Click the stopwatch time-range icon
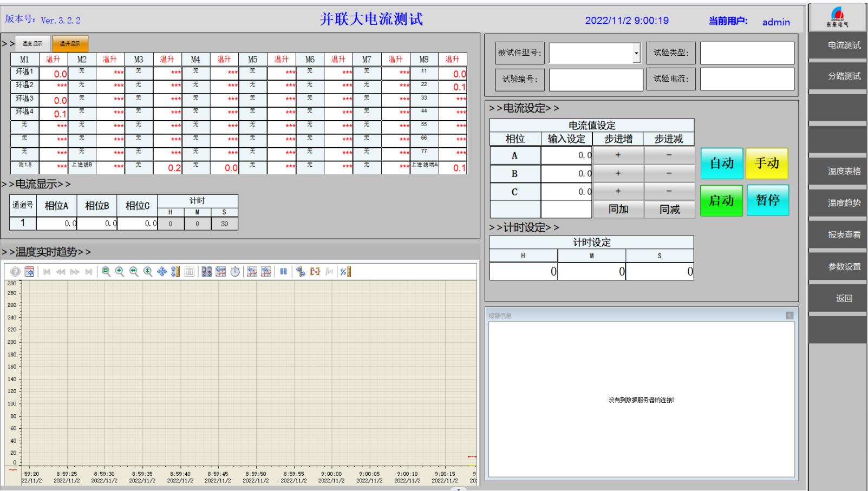The width and height of the screenshot is (868, 491). click(x=235, y=272)
